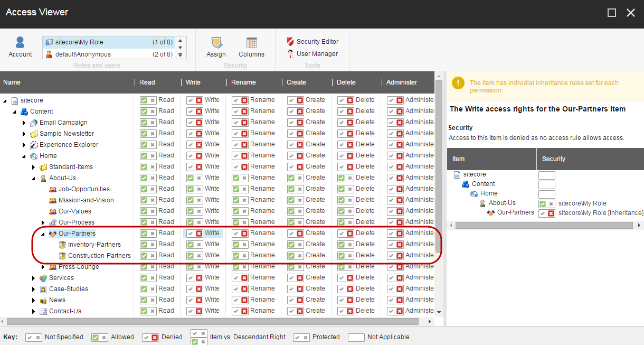
Task: Click the warning icon above the security message
Action: click(458, 83)
